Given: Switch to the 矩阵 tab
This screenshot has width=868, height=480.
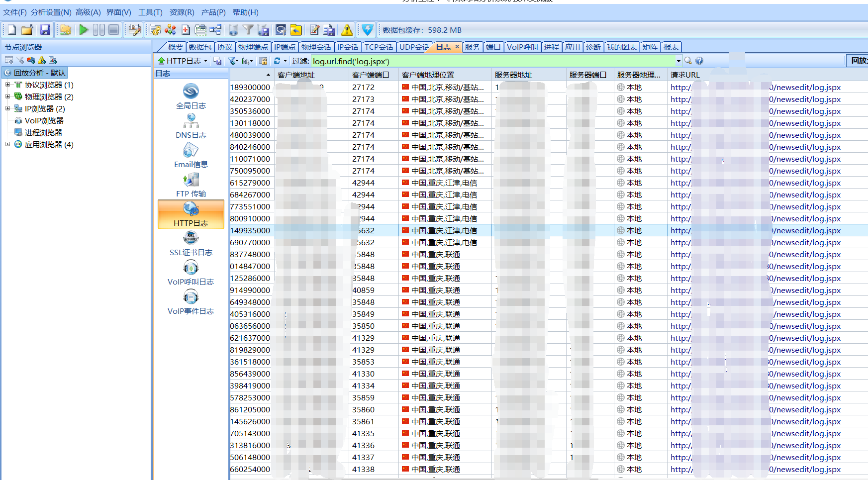Looking at the screenshot, I should coord(650,47).
